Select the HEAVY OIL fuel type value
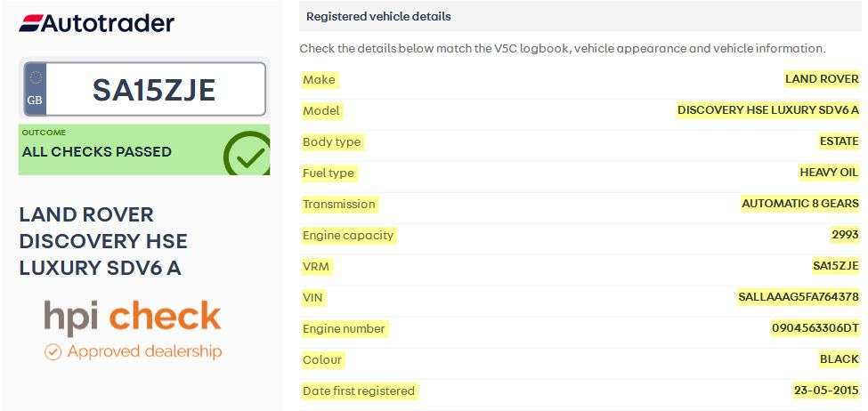Image resolution: width=868 pixels, height=411 pixels. pos(829,173)
